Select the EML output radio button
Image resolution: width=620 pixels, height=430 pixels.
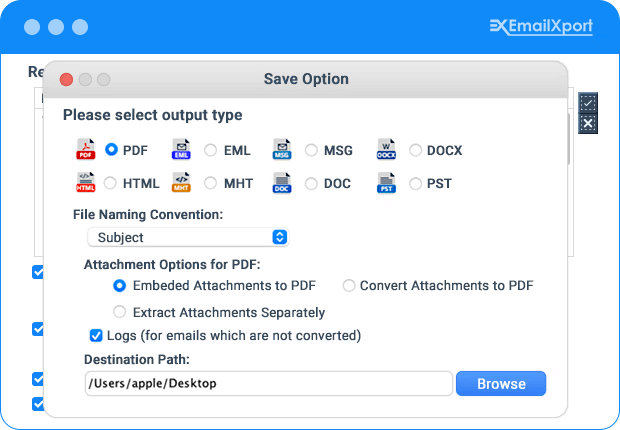pyautogui.click(x=210, y=150)
